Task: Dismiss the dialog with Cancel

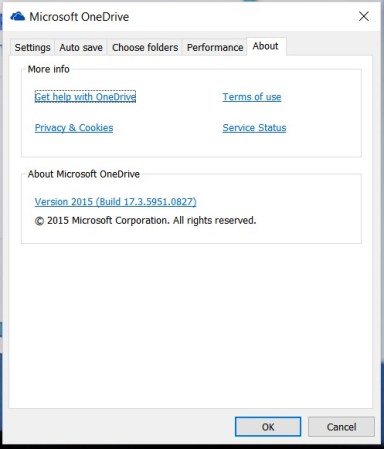Action: click(341, 427)
